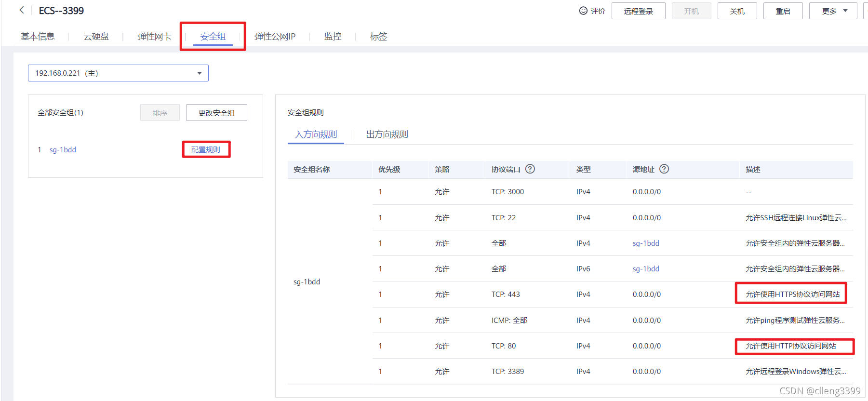
Task: Open the 标签 tab
Action: (x=378, y=37)
